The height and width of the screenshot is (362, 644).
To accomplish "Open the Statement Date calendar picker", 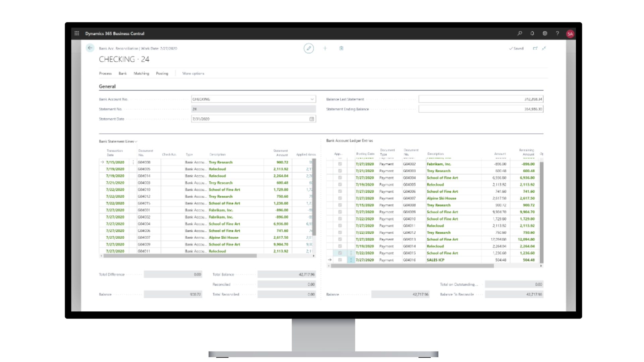I will coord(312,119).
